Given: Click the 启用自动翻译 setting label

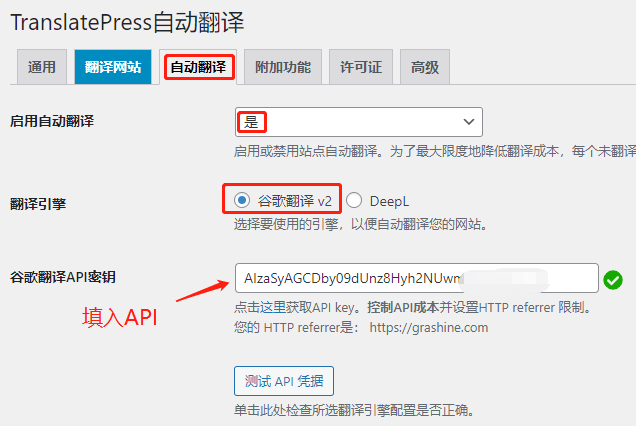Looking at the screenshot, I should pyautogui.click(x=59, y=121).
